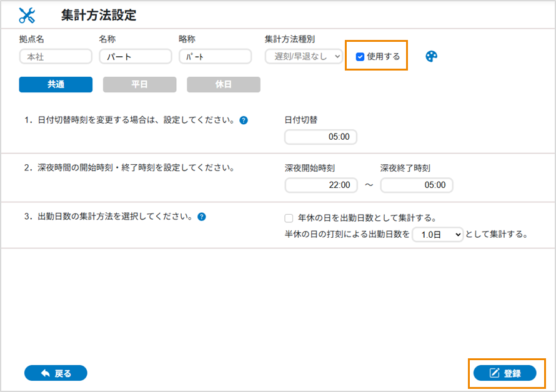Toggle the 使用する checkbox

(360, 56)
